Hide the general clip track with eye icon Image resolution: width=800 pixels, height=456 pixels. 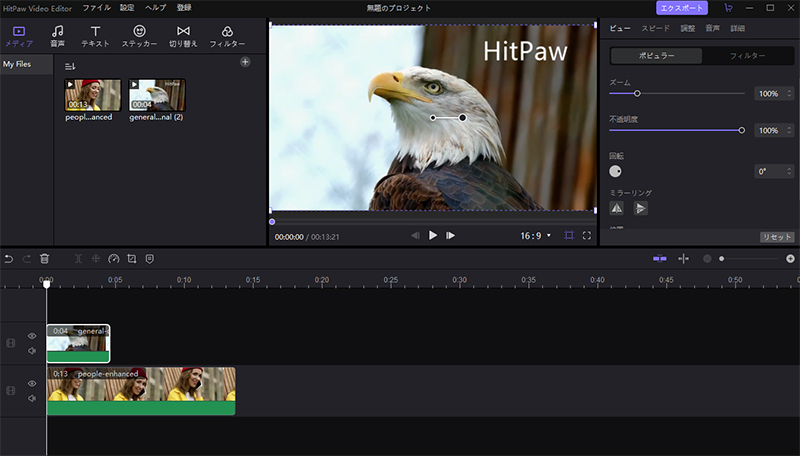32,336
